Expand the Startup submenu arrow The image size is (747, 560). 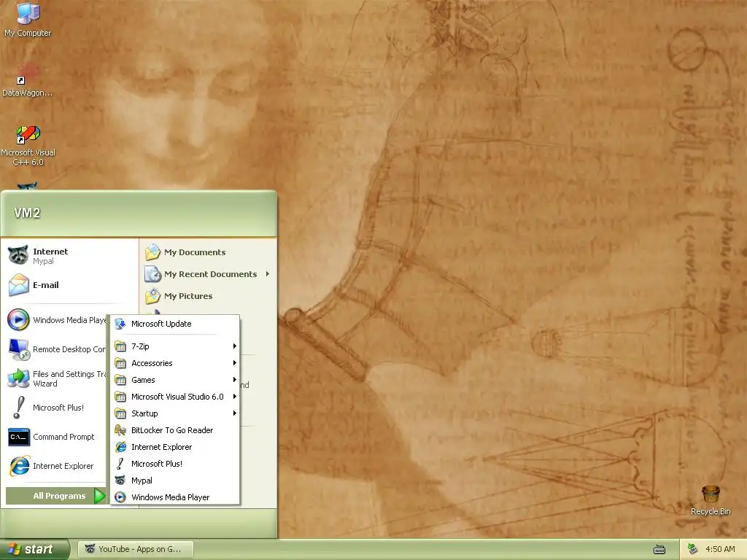234,413
